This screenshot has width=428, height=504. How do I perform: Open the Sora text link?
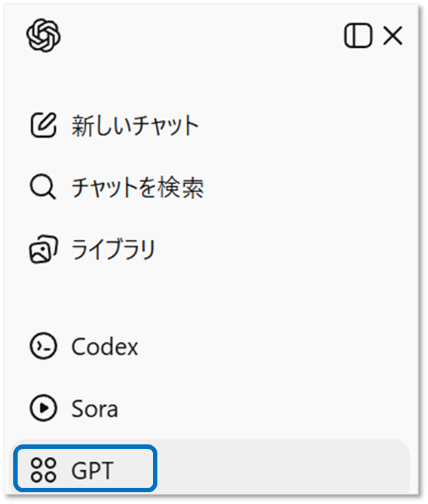[x=94, y=408]
